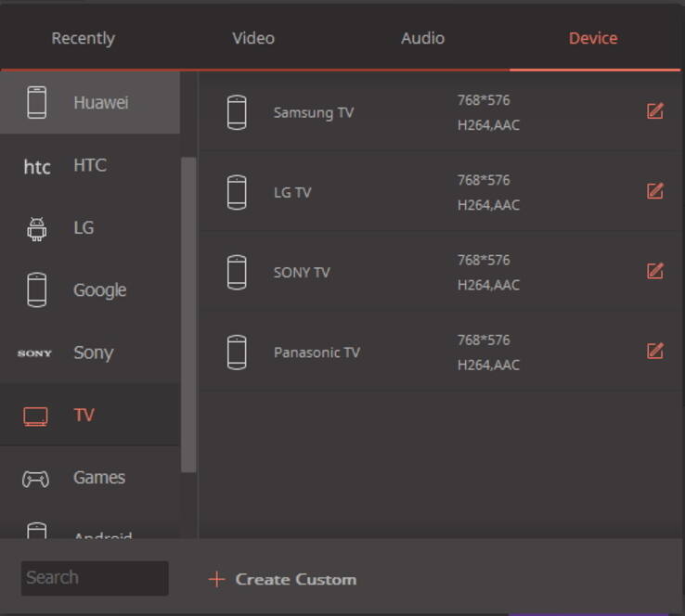
Task: Edit the Panasonic TV preset
Action: [655, 351]
